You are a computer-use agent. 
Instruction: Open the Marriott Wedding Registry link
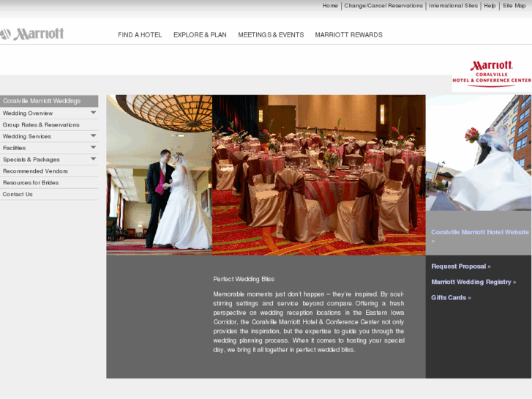(473, 282)
